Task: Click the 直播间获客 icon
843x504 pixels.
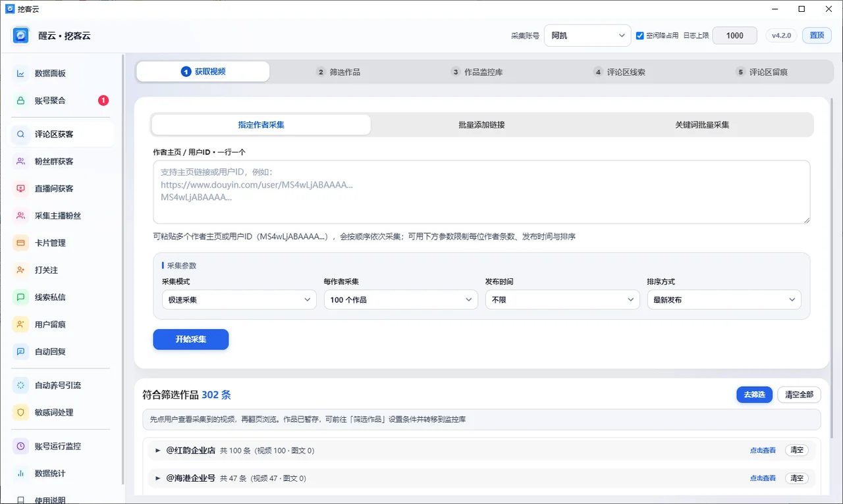Action: pyautogui.click(x=21, y=189)
